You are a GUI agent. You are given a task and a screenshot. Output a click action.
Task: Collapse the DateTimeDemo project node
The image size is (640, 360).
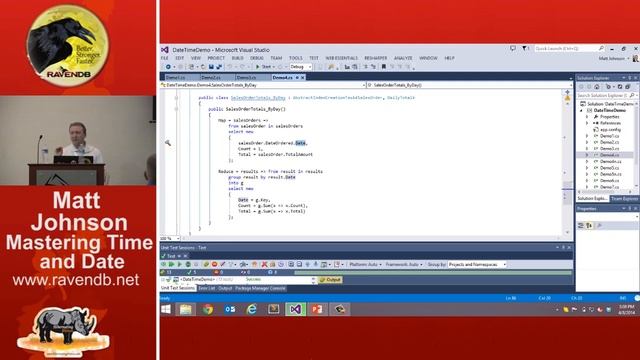582,110
